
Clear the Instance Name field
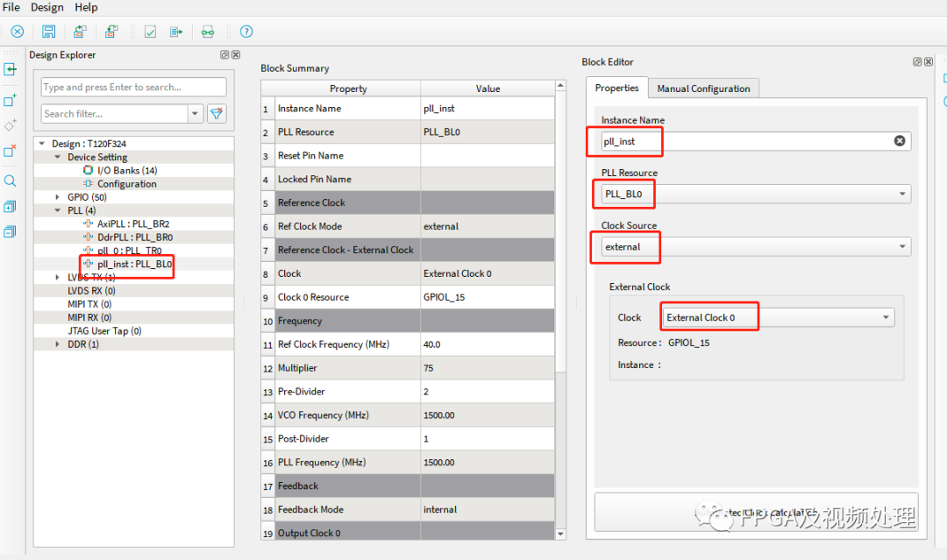pyautogui.click(x=900, y=140)
